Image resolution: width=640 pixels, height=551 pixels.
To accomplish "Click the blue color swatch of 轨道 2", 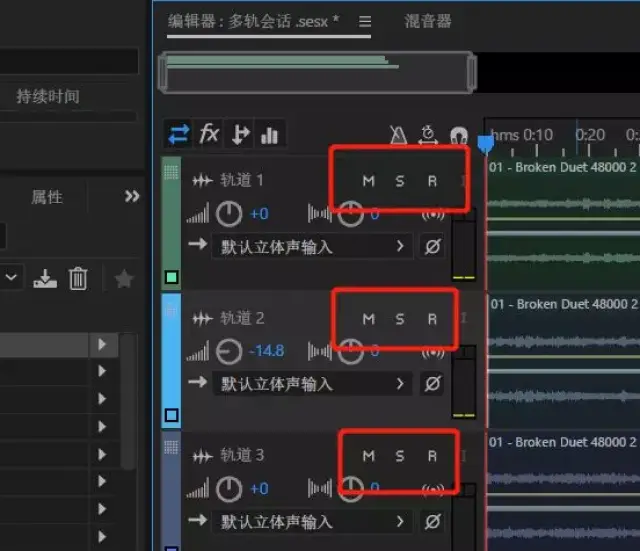I will [171, 415].
